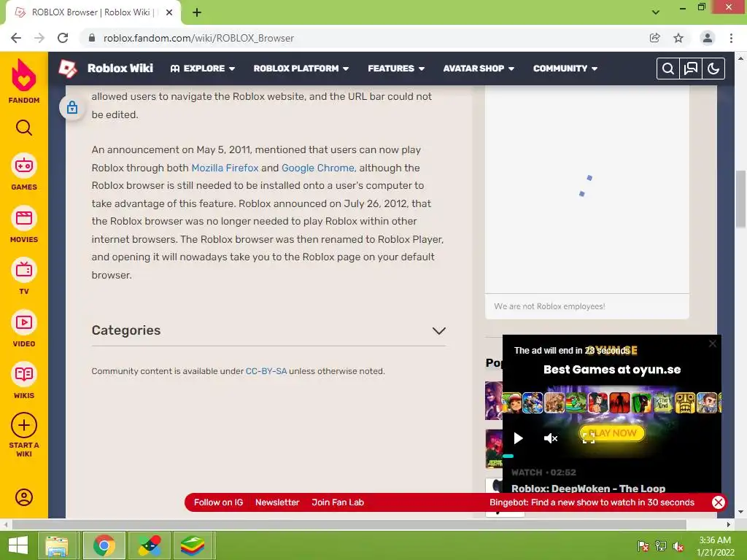Image resolution: width=747 pixels, height=560 pixels.
Task: Open the wiki search magnifier in header
Action: [x=668, y=69]
